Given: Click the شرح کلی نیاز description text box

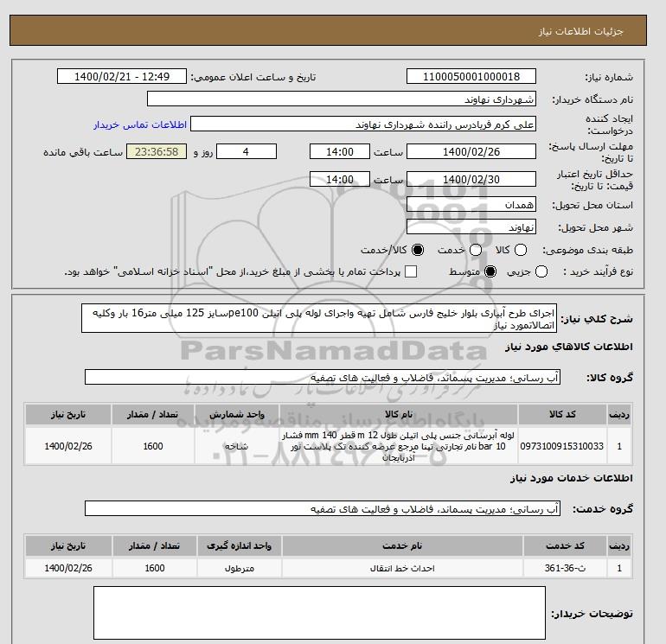Looking at the screenshot, I should (319, 318).
